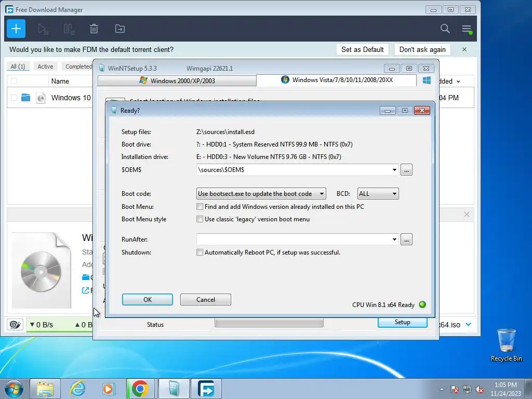Image resolution: width=532 pixels, height=399 pixels.
Task: Open Recycle Bin on desktop
Action: point(506,345)
